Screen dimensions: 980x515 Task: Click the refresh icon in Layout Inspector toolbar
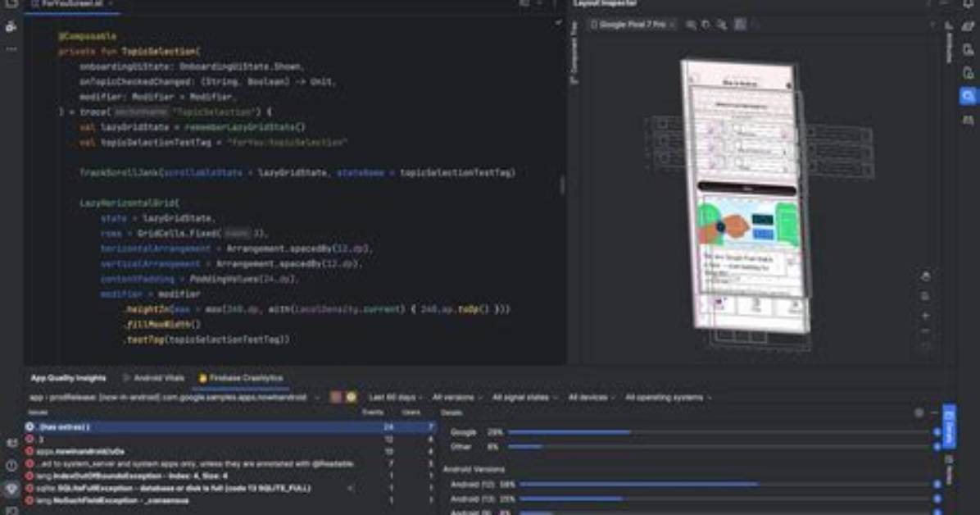tap(706, 25)
